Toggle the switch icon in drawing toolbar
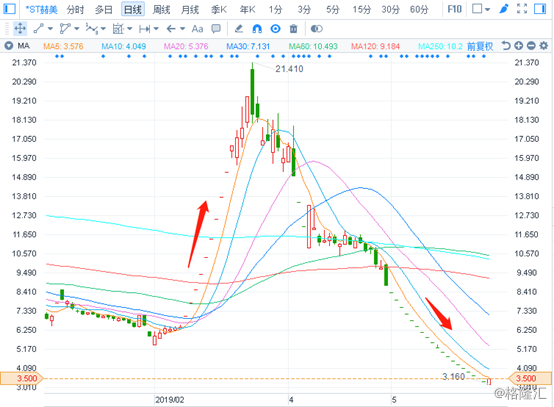The image size is (554, 407). 317,29
